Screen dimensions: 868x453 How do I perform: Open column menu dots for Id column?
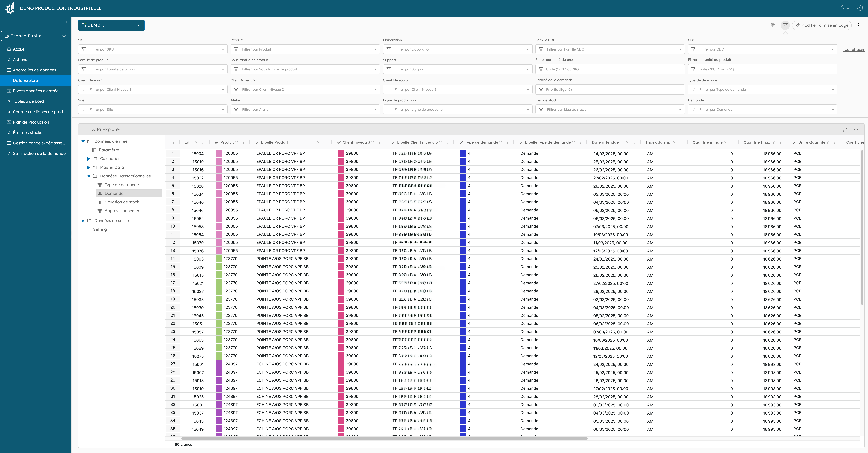[x=203, y=142]
